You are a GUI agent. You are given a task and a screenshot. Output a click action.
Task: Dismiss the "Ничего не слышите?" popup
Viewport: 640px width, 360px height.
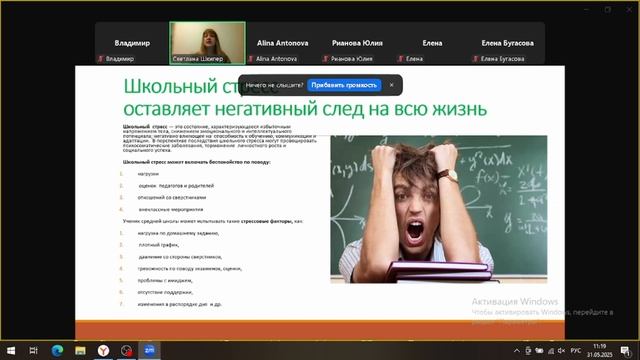(x=391, y=85)
